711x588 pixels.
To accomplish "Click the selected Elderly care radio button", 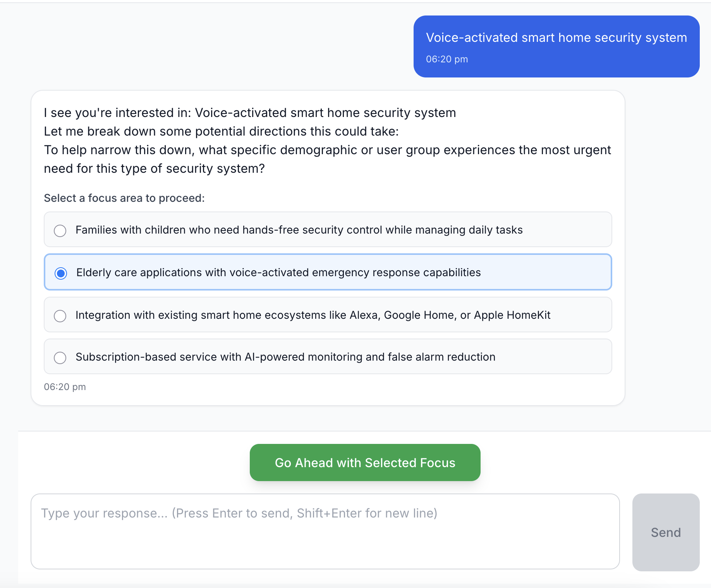I will pos(61,273).
